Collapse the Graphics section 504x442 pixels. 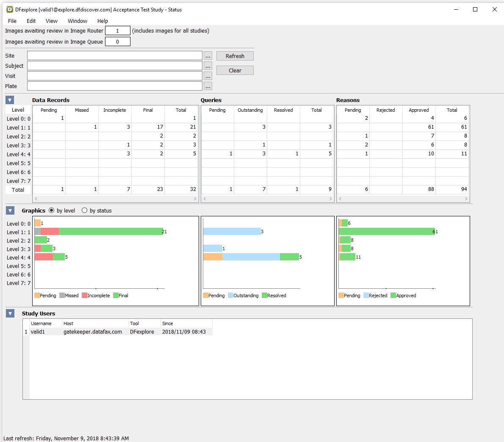pyautogui.click(x=10, y=210)
